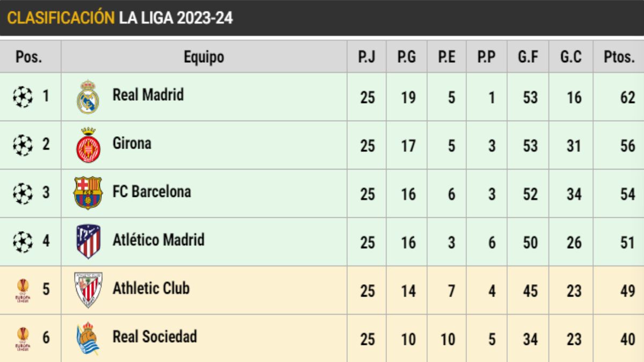Select the FC Barcelona team name

(152, 191)
